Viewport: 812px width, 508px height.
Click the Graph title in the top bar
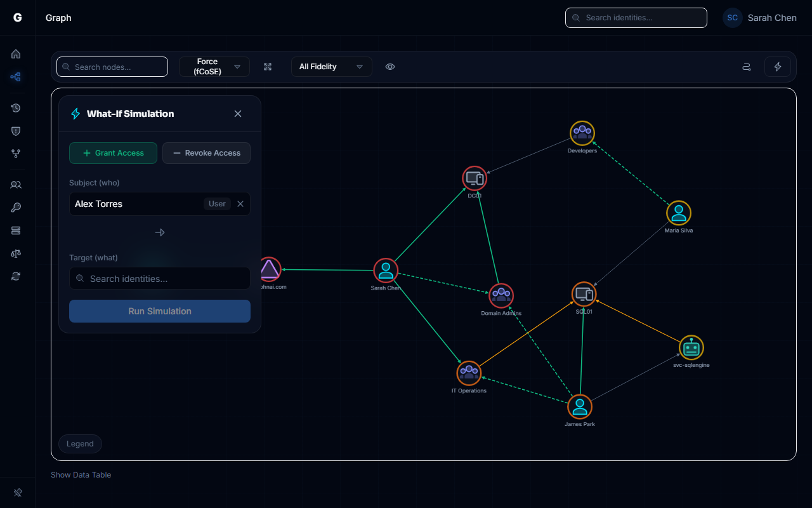(x=58, y=18)
